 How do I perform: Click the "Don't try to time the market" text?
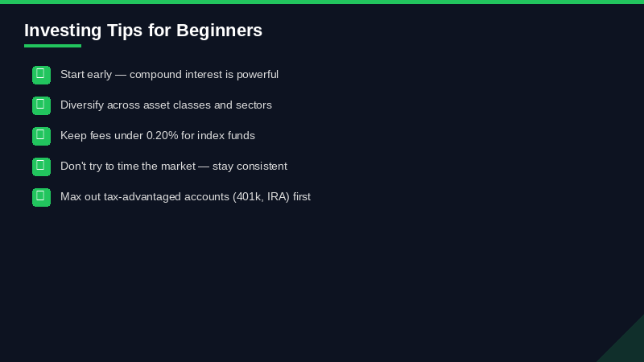click(x=173, y=167)
